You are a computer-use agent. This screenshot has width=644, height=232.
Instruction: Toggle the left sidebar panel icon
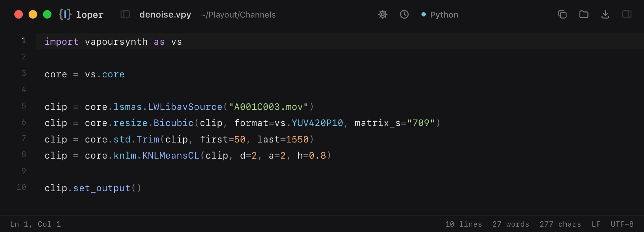coord(125,14)
